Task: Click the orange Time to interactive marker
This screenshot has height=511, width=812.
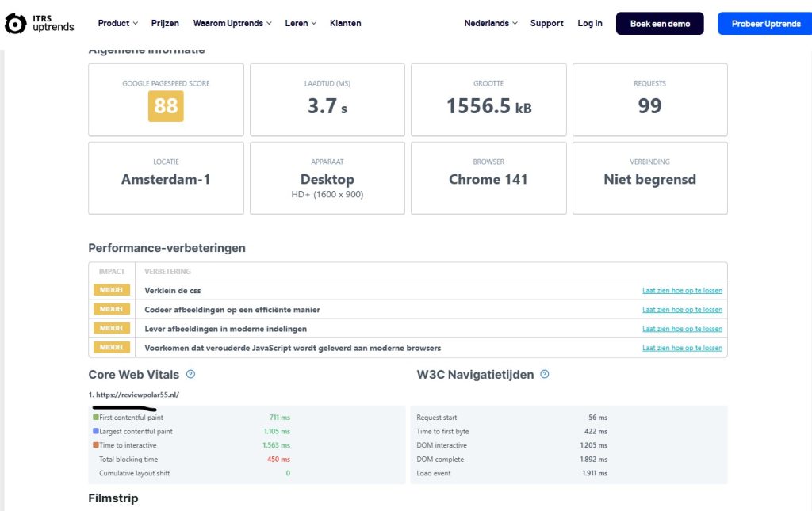Action: pos(96,445)
